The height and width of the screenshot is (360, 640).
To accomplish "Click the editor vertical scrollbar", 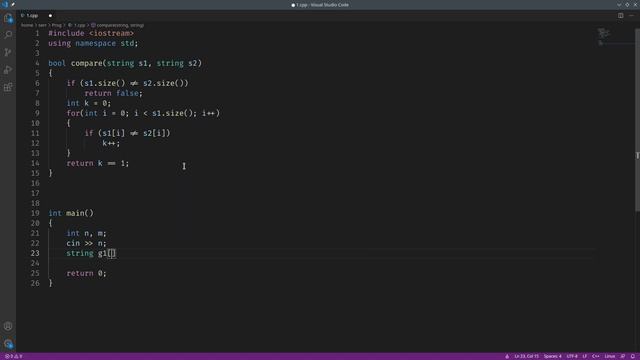I will pos(637,120).
